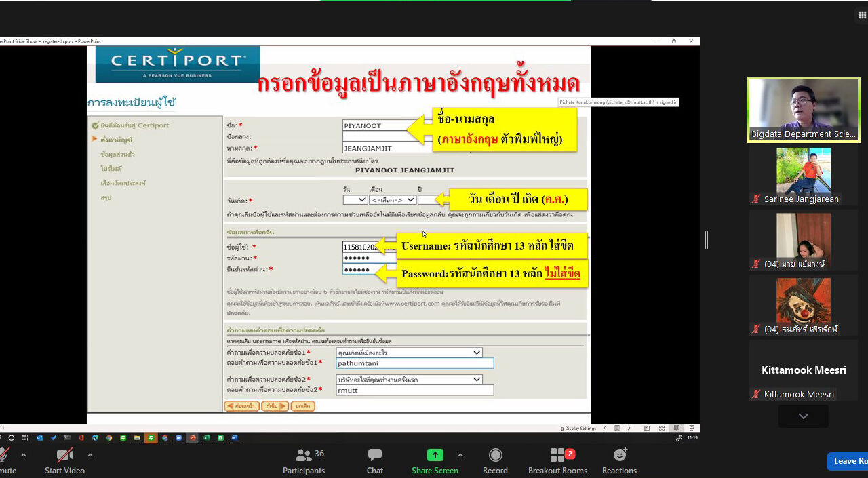Click the 11:19 clock in shared taskbar
The image size is (868, 478).
click(x=692, y=438)
